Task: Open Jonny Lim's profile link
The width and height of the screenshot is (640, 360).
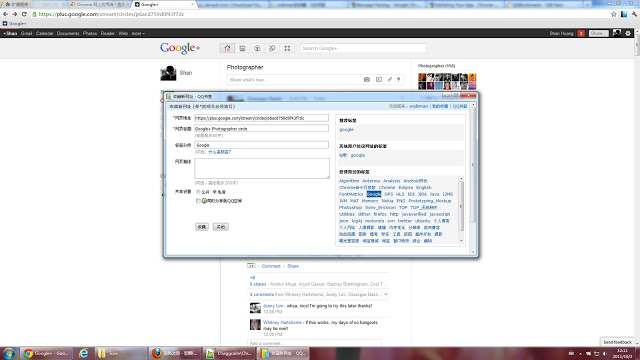Action: click(273, 306)
